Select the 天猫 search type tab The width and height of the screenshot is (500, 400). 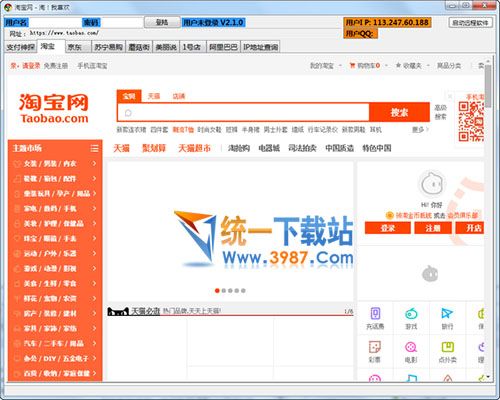pyautogui.click(x=154, y=96)
